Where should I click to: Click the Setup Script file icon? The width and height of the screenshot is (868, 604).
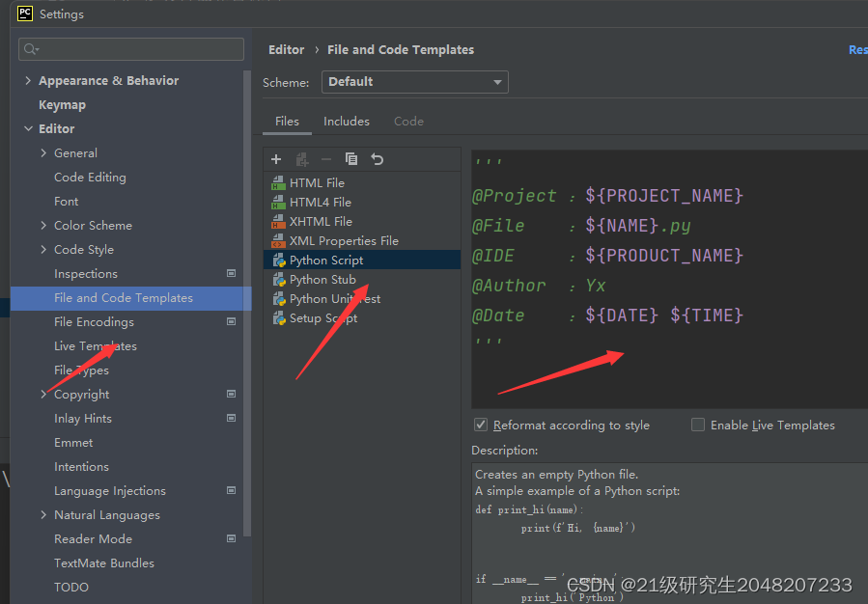tap(279, 318)
